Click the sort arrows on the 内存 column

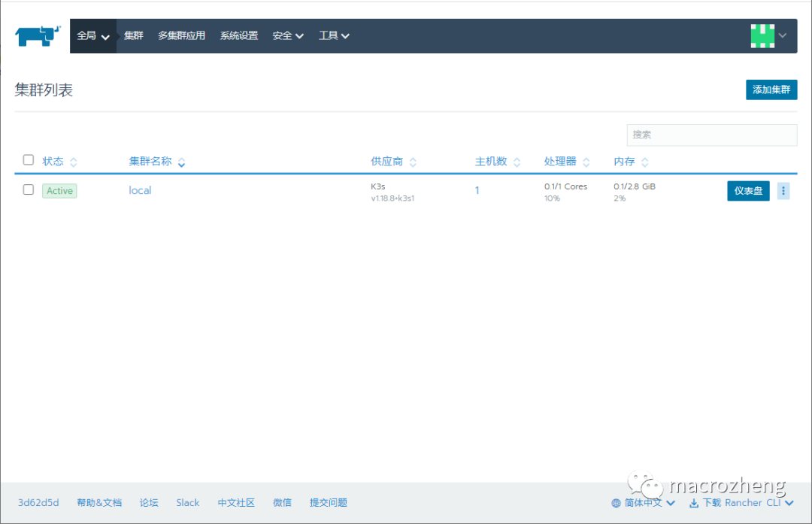pyautogui.click(x=644, y=160)
